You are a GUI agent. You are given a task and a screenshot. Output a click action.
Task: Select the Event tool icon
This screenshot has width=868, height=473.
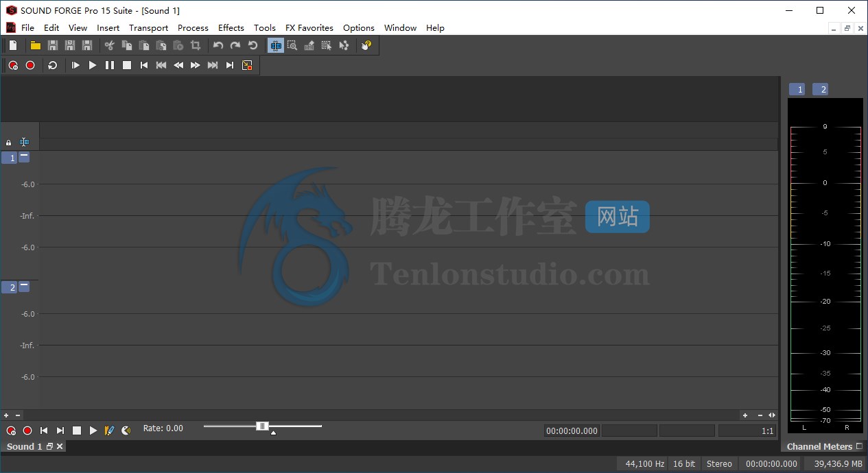[x=327, y=45]
